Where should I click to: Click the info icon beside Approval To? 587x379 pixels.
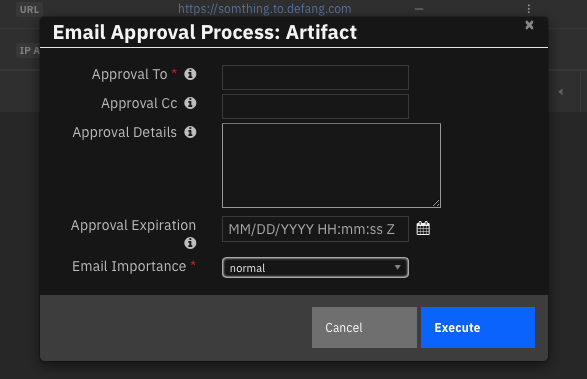coord(190,74)
